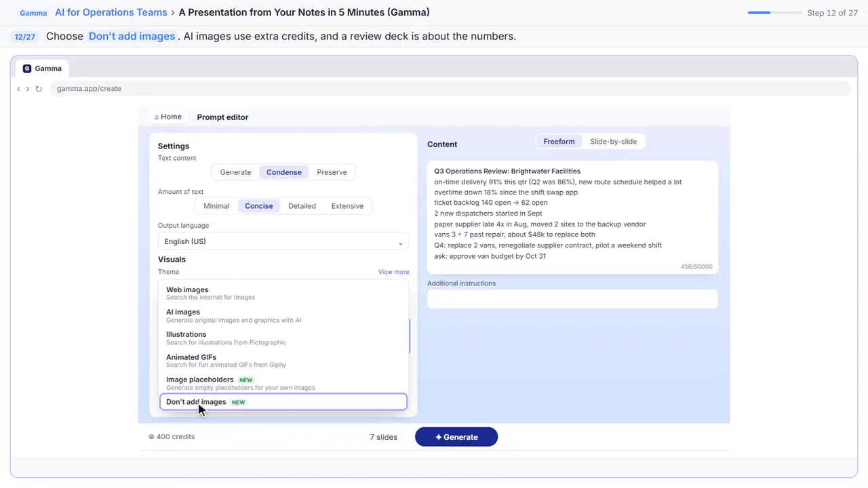
Task: Select the Concise amount of text
Action: point(258,206)
